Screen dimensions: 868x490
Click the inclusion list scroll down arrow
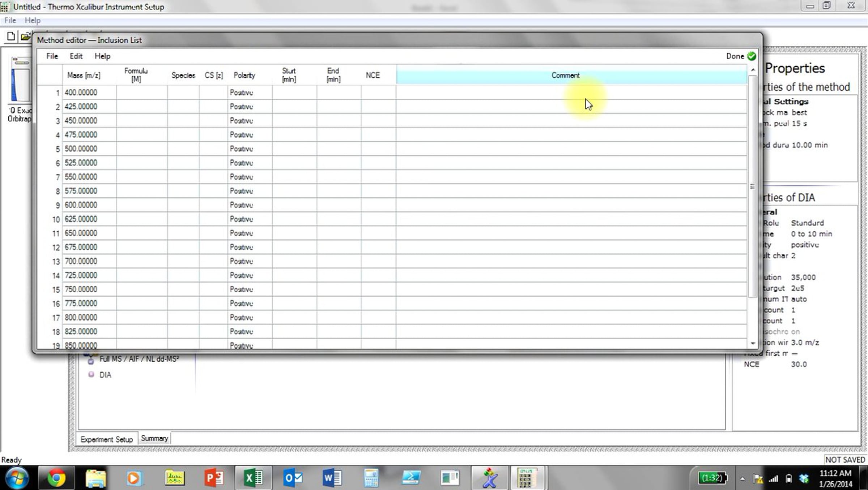753,343
